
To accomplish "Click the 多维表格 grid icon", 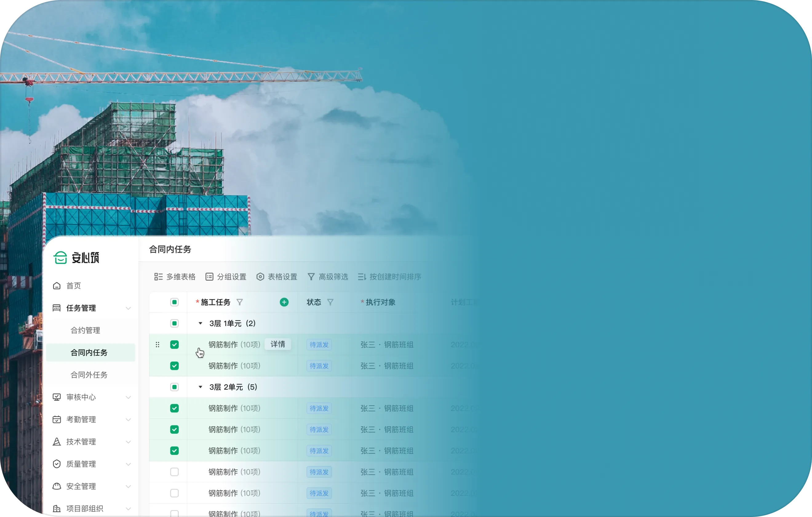I will tap(158, 277).
